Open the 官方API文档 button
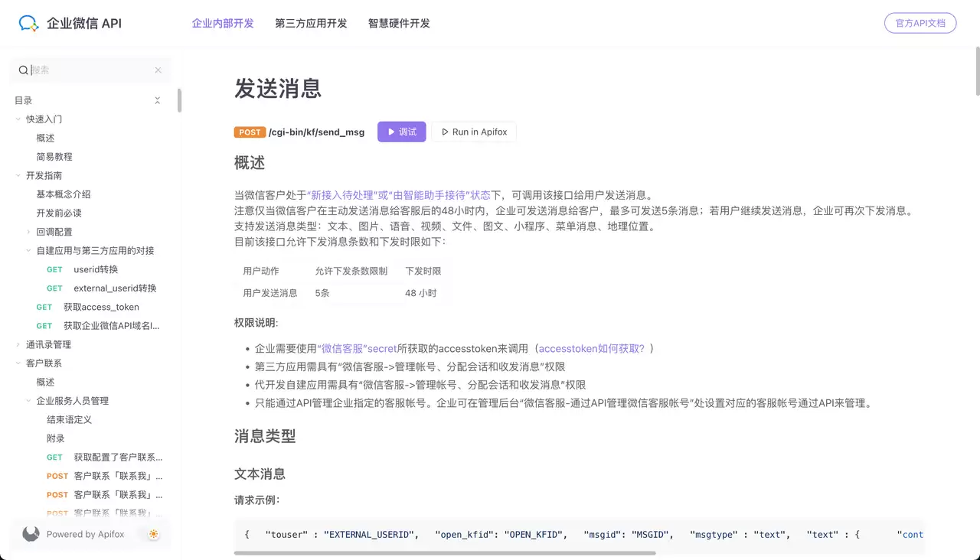The height and width of the screenshot is (560, 980). click(920, 23)
